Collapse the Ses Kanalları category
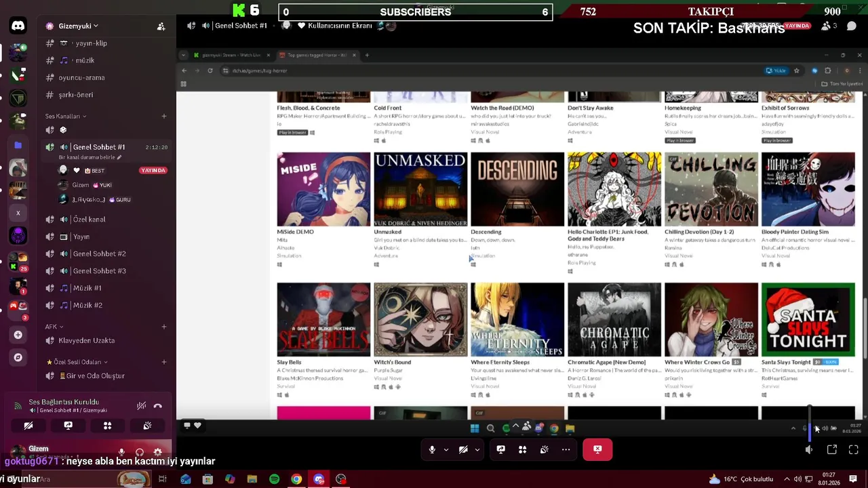 coord(66,116)
